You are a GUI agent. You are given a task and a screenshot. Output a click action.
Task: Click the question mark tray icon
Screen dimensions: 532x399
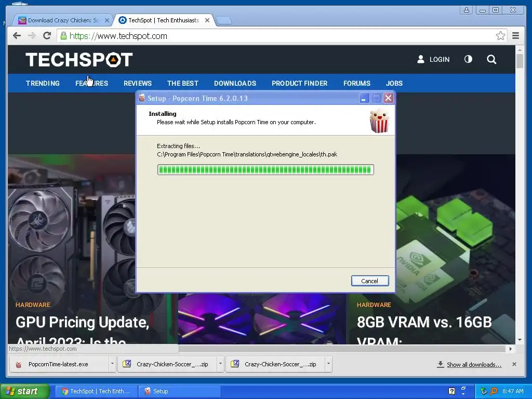[451, 391]
